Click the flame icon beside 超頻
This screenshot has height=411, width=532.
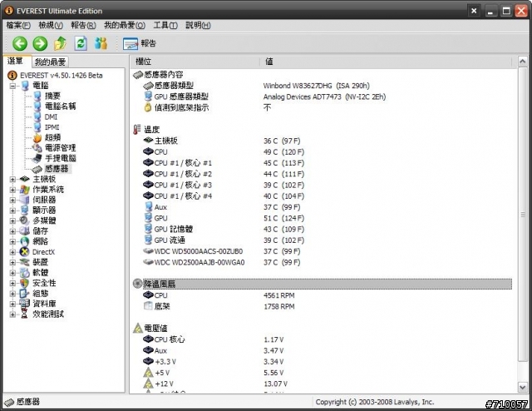click(37, 137)
